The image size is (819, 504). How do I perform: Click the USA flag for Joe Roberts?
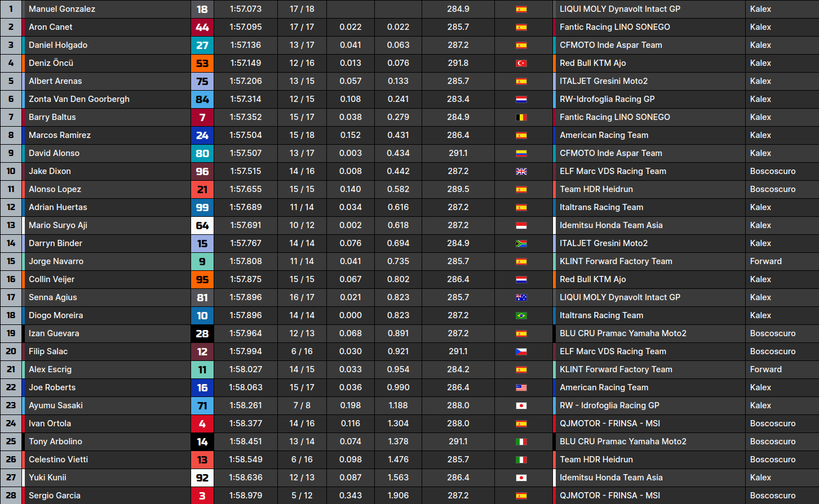click(x=521, y=387)
